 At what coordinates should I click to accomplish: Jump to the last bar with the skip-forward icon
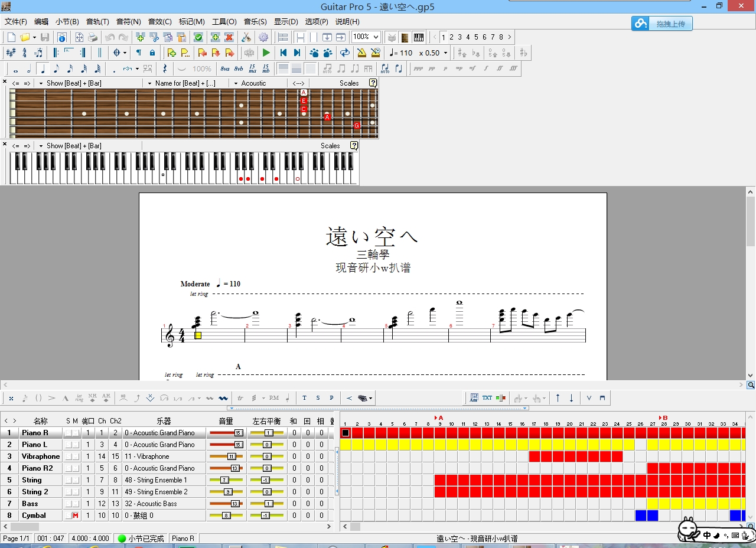pos(297,53)
